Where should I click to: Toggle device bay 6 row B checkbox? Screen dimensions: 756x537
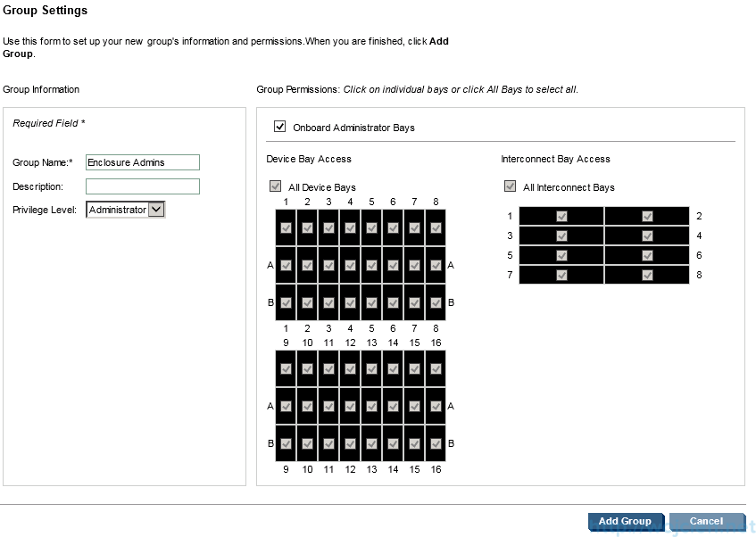[393, 302]
